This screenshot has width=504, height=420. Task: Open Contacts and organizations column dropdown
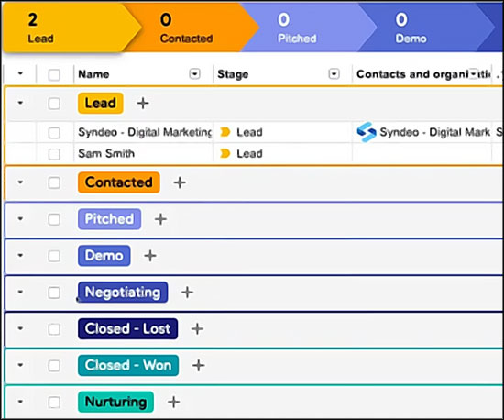coord(474,73)
